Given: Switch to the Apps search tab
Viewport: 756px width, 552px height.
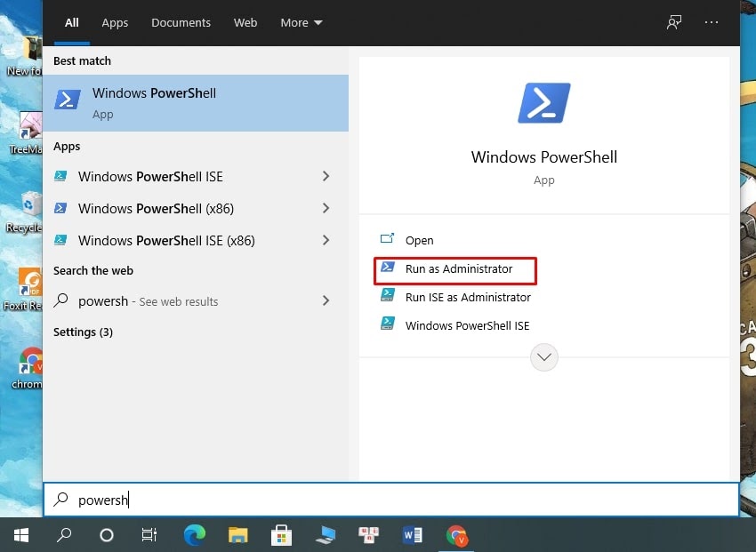Looking at the screenshot, I should click(115, 22).
